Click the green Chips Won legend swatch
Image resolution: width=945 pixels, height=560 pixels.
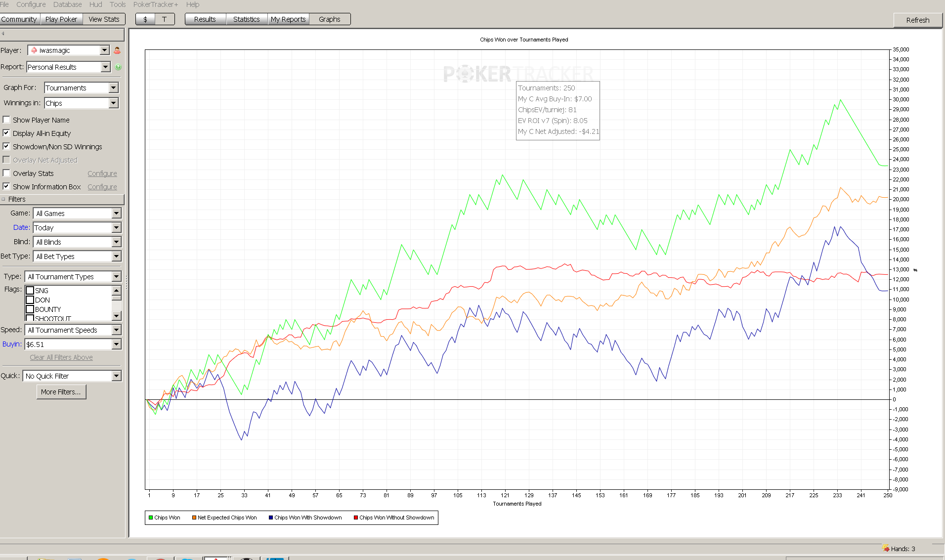tap(151, 517)
